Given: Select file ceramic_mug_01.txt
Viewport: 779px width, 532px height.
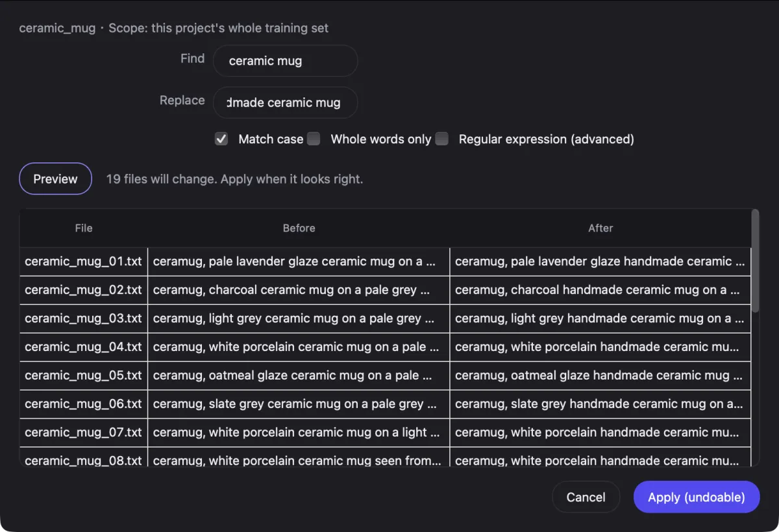Looking at the screenshot, I should click(83, 261).
